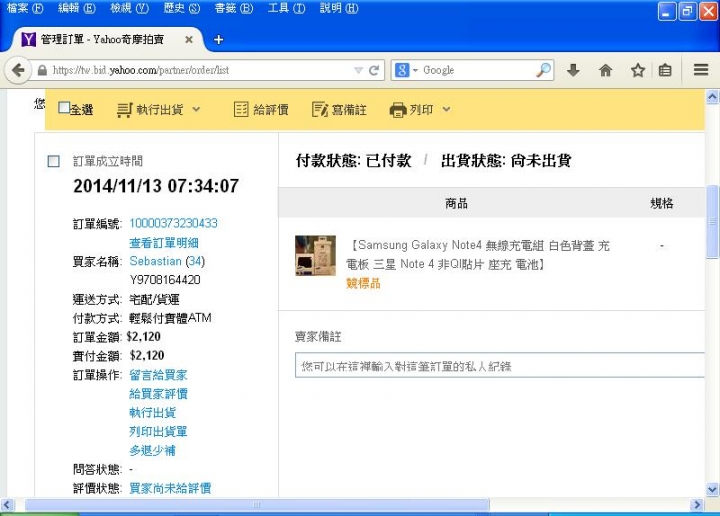Click the horizontal scrollbar right arrow

click(697, 505)
